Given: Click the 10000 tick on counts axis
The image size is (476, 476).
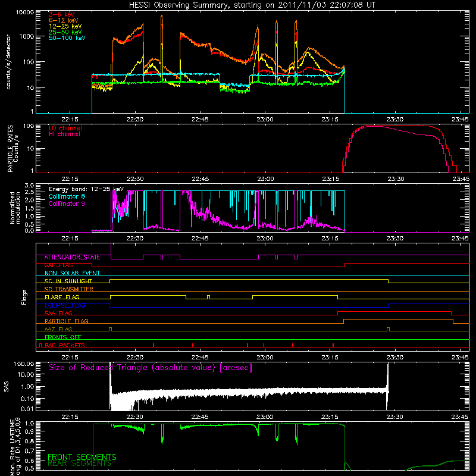Looking at the screenshot, I should click(x=24, y=12).
